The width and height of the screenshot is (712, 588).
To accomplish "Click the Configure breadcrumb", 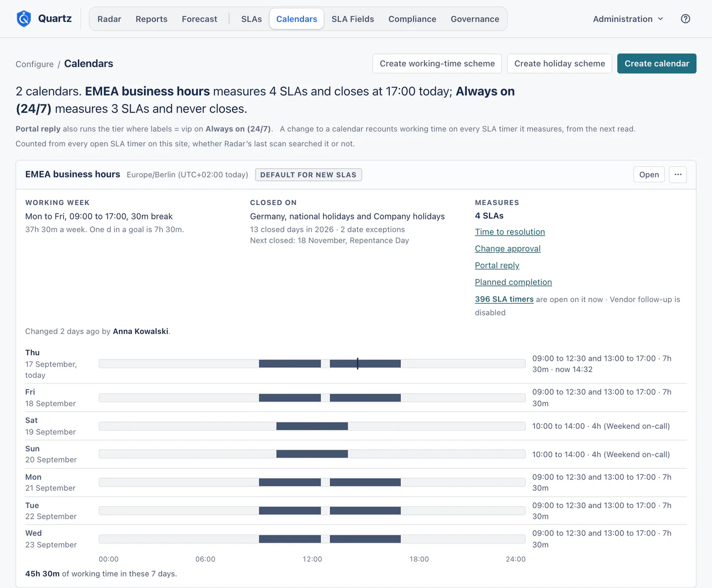I will [x=35, y=64].
